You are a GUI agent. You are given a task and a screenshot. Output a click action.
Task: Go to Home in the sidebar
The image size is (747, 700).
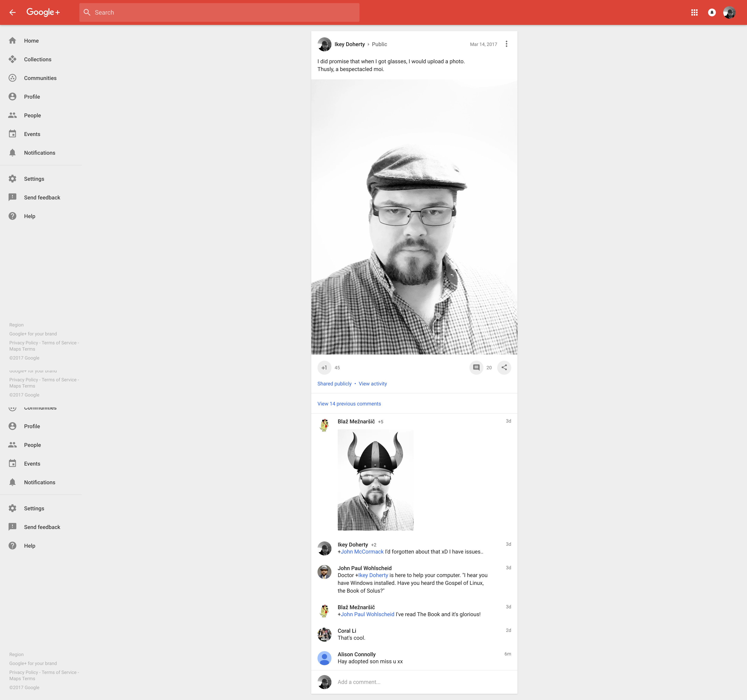[41, 41]
